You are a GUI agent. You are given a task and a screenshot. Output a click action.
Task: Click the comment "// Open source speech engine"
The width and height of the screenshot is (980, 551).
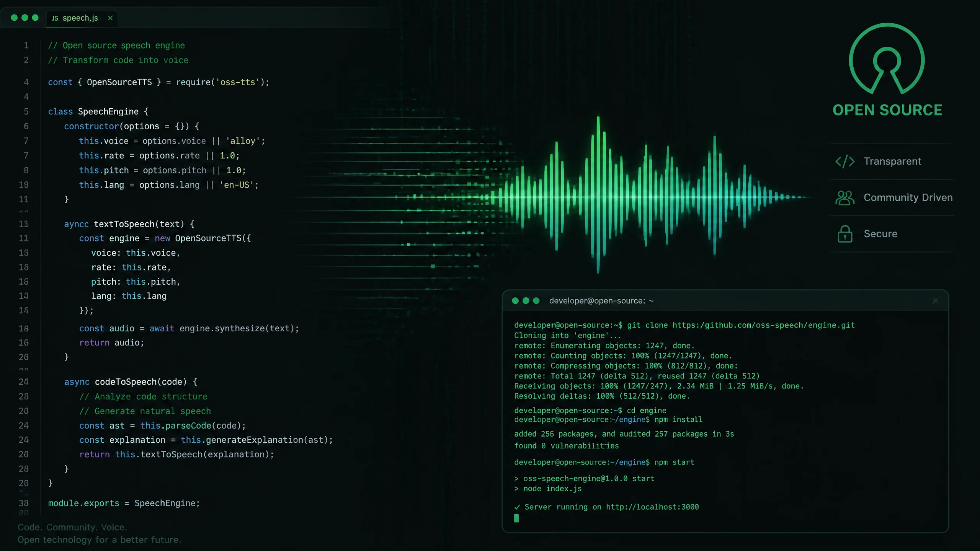click(x=116, y=46)
